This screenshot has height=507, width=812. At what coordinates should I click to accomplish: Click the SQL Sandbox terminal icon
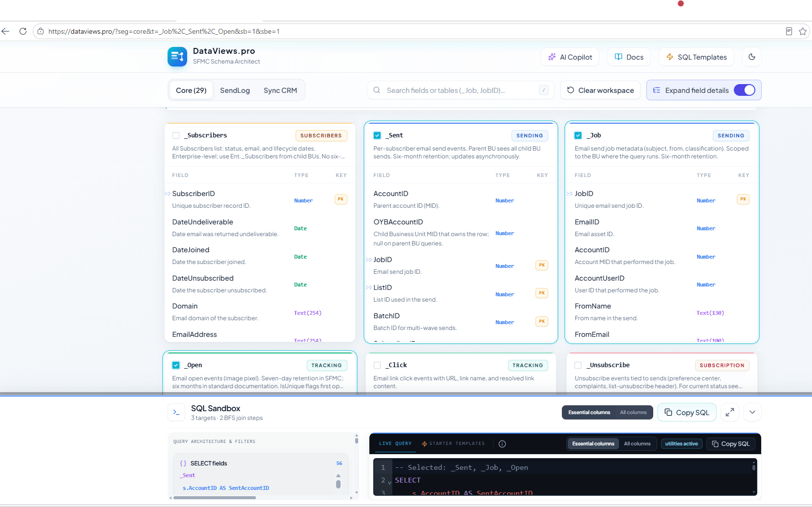[x=176, y=412]
